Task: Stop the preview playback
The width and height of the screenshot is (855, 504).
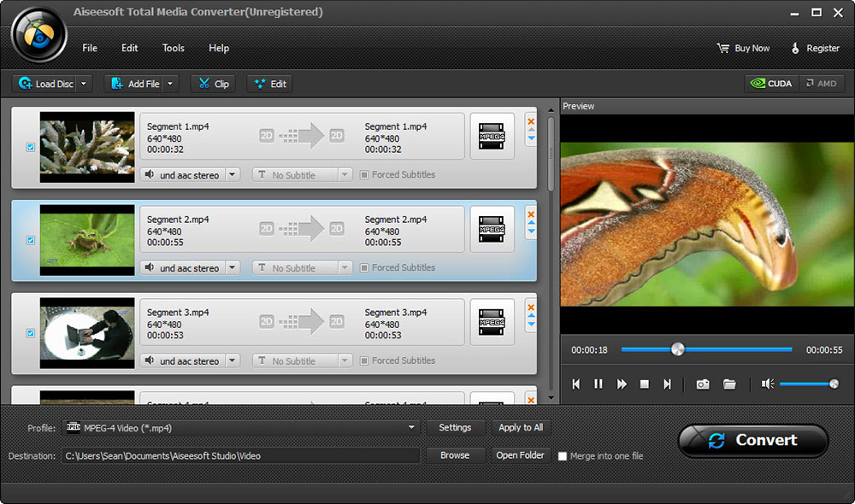Action: coord(645,384)
